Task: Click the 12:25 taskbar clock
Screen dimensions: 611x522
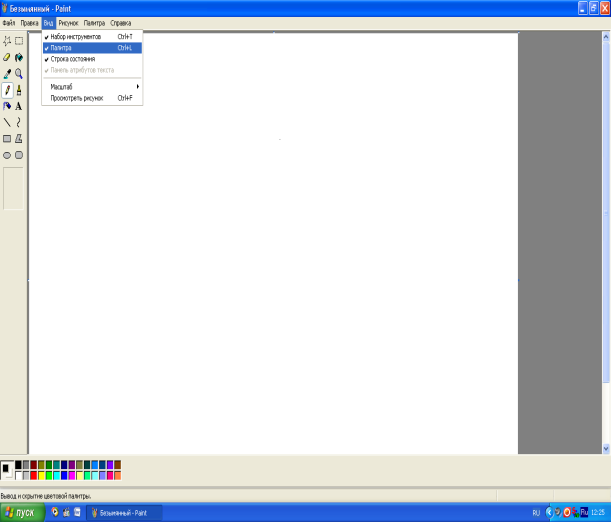Action: (598, 513)
